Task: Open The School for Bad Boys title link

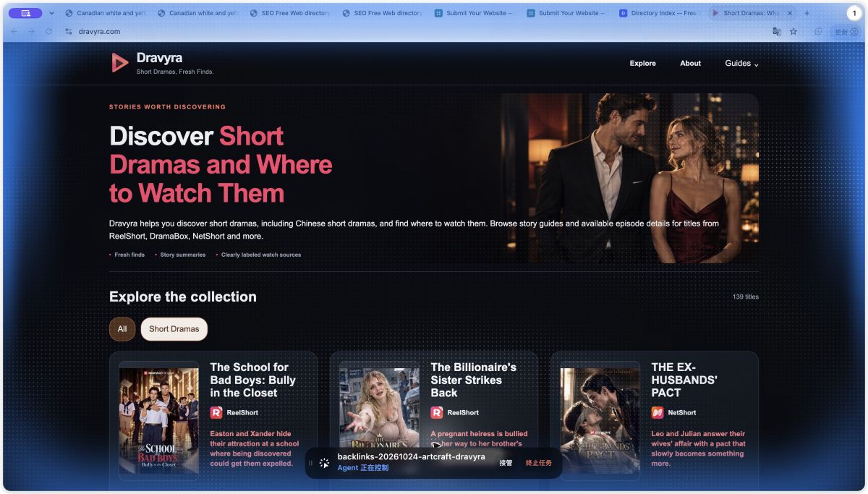Action: click(x=253, y=380)
